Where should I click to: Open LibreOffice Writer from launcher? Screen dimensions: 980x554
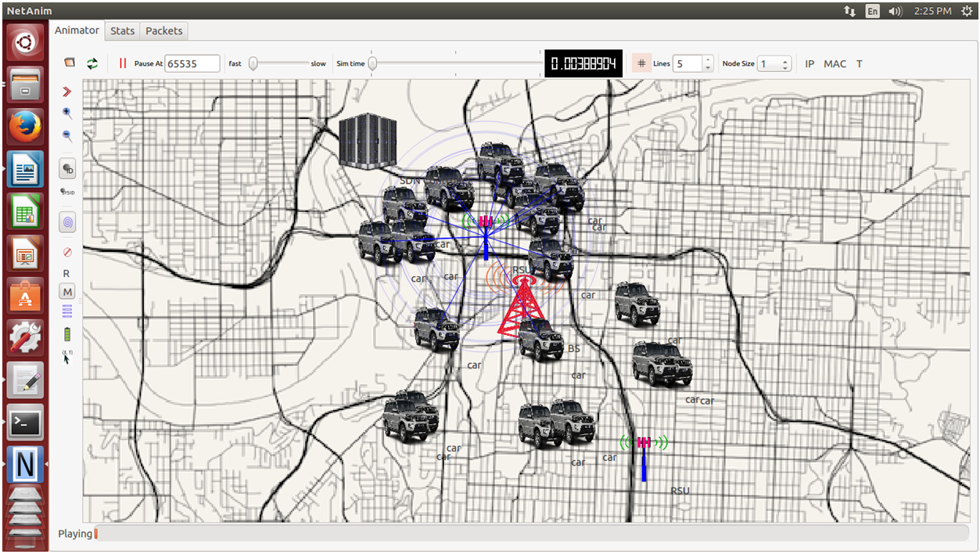pos(25,169)
